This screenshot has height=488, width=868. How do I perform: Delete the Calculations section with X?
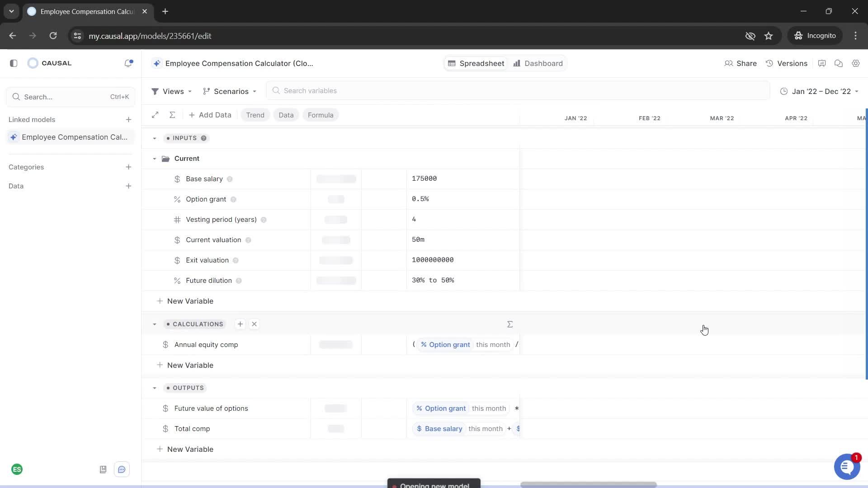pyautogui.click(x=254, y=324)
